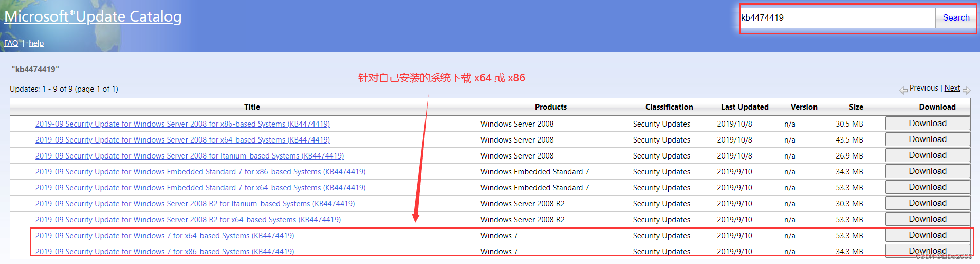Click Security Updates cell in Server 2008 R2 x64 row

(661, 220)
